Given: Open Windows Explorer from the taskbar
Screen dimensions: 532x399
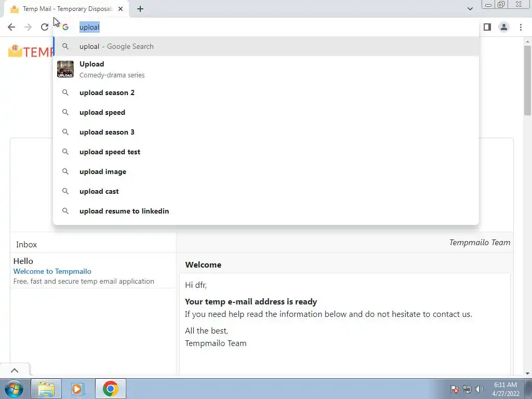Looking at the screenshot, I should pyautogui.click(x=46, y=389).
